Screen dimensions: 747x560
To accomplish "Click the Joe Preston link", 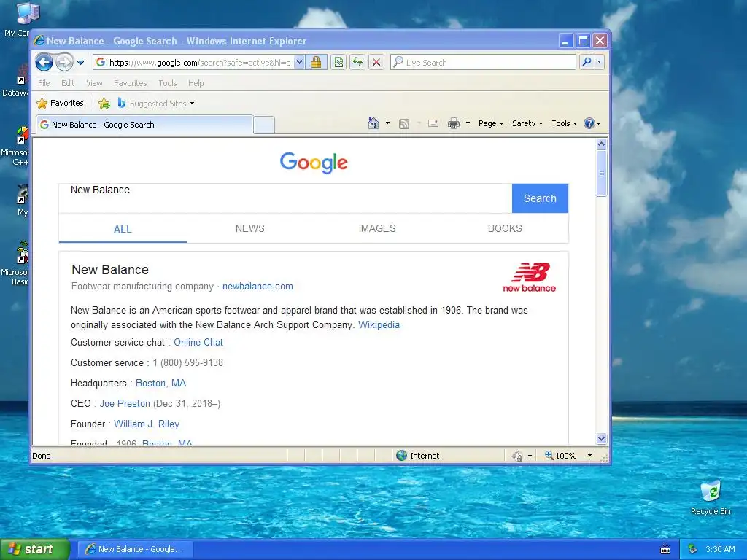I will [125, 404].
